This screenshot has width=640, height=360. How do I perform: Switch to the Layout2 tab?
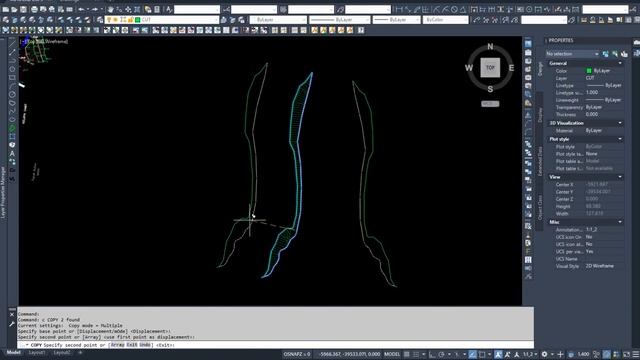62,352
